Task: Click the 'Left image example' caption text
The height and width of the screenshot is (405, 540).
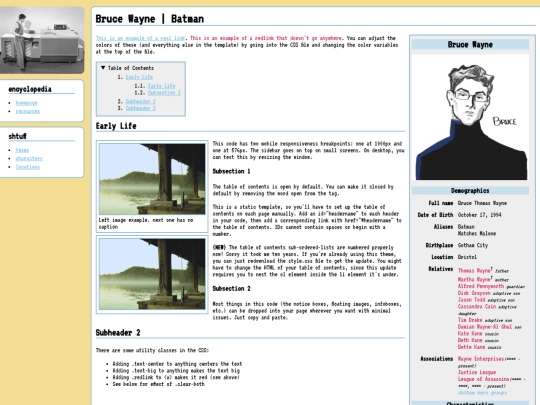Action: [146, 224]
